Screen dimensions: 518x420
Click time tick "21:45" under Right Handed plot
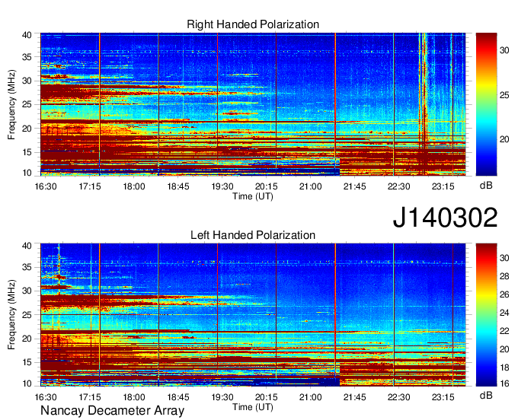click(355, 186)
